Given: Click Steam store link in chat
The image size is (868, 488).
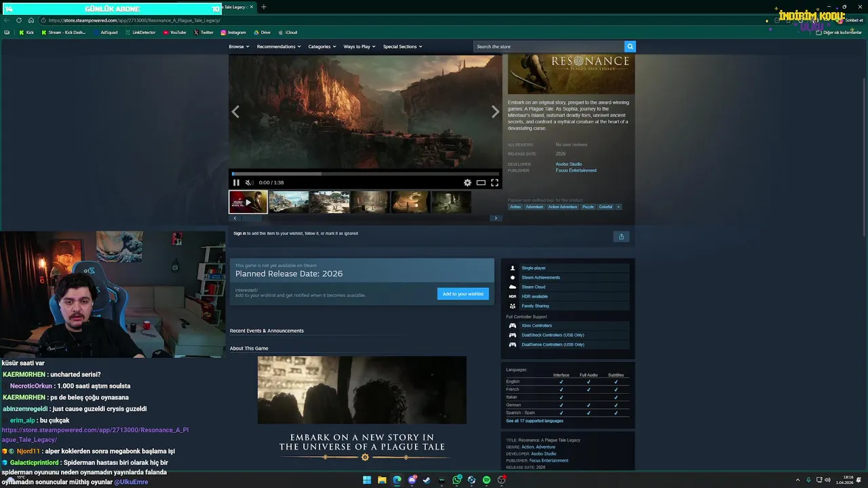Looking at the screenshot, I should 95,434.
